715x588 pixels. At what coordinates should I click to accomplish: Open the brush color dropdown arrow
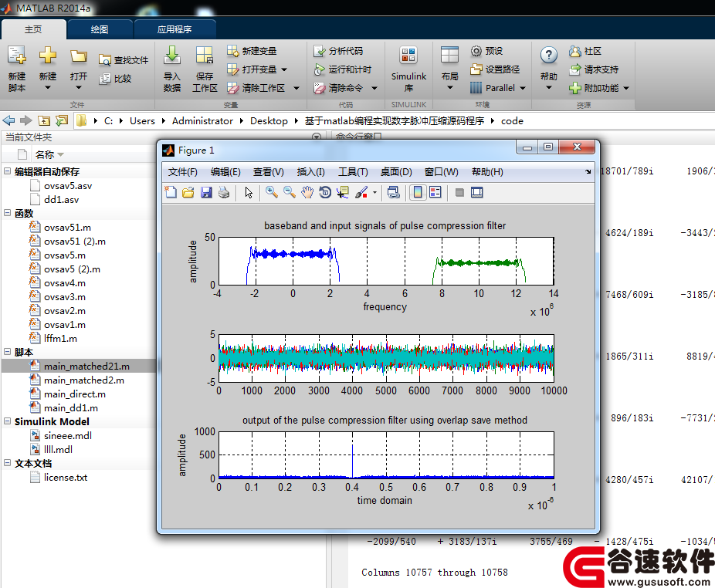coord(374,192)
